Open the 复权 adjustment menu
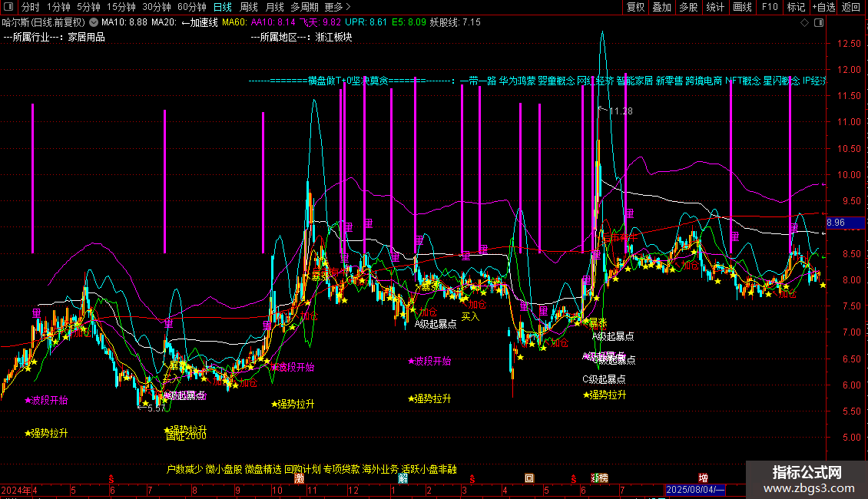The width and height of the screenshot is (868, 499). pos(635,7)
